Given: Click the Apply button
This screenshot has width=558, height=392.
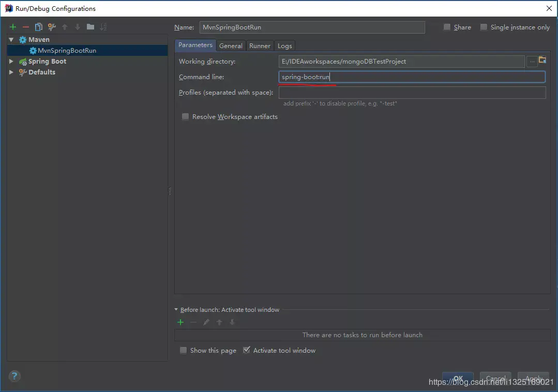Looking at the screenshot, I should coord(534,379).
